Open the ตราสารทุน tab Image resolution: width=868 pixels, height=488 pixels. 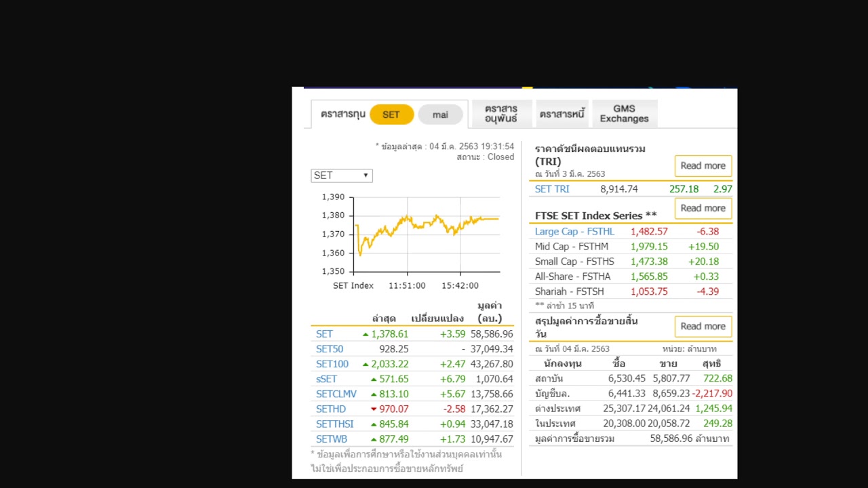coord(343,115)
